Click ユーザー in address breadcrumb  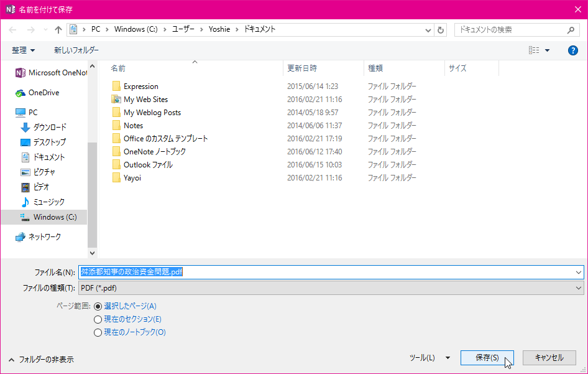pos(183,29)
